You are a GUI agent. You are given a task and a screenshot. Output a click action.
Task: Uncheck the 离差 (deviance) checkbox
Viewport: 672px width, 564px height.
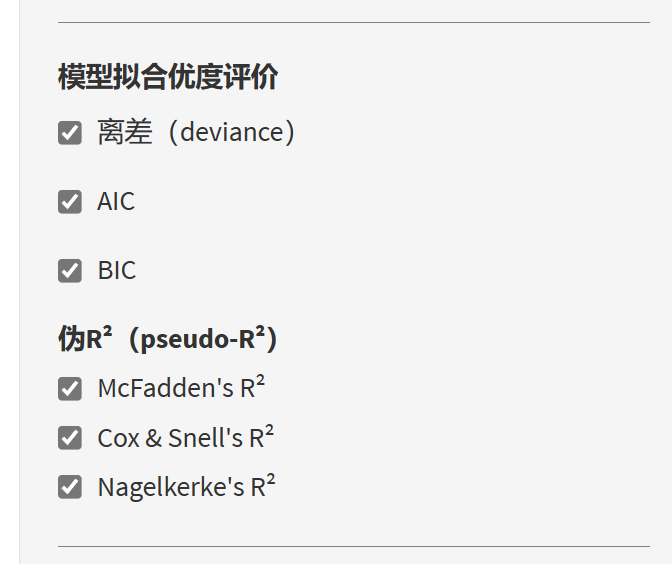(x=70, y=133)
